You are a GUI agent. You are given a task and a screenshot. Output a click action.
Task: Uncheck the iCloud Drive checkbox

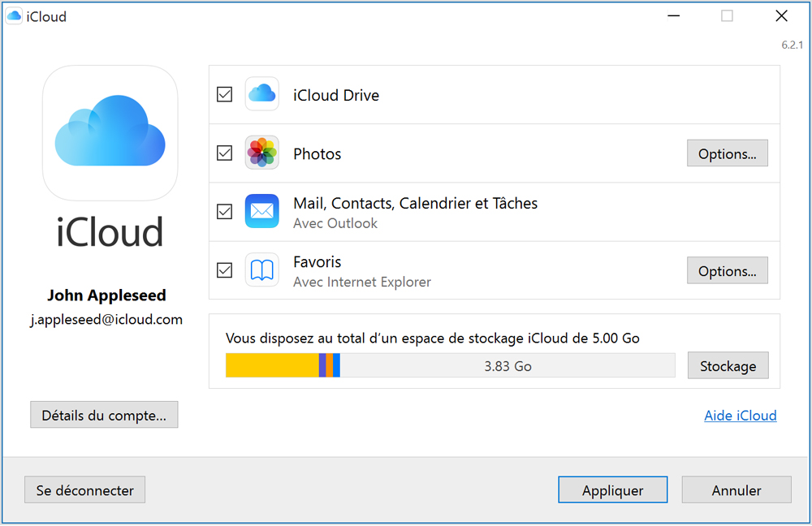[x=225, y=94]
